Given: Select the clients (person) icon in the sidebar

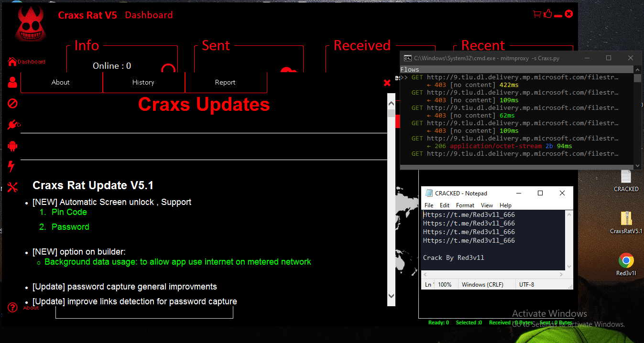Looking at the screenshot, I should (x=12, y=82).
